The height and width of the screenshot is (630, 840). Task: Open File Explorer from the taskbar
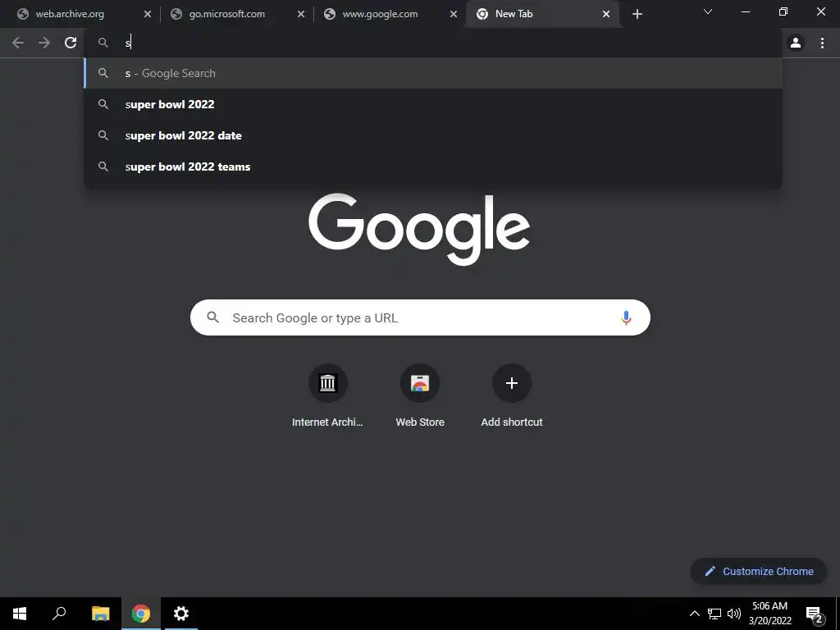pyautogui.click(x=100, y=614)
